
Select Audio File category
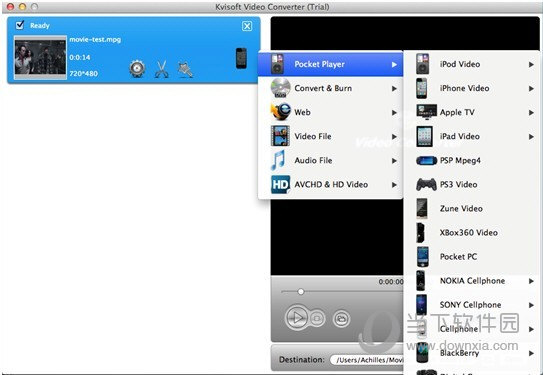point(331,160)
